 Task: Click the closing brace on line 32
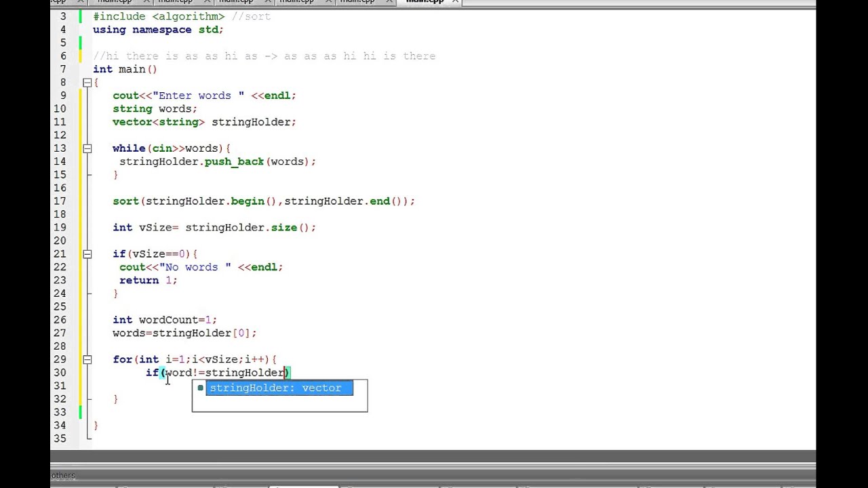[x=116, y=399]
